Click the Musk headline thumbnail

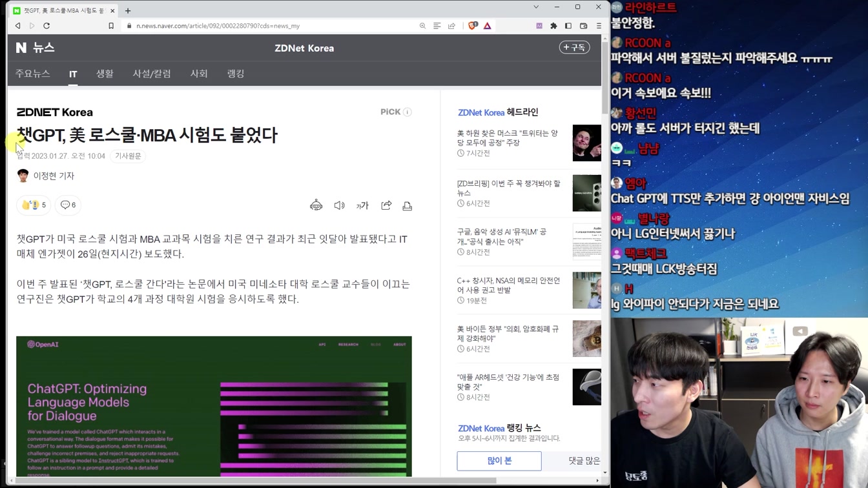point(586,143)
